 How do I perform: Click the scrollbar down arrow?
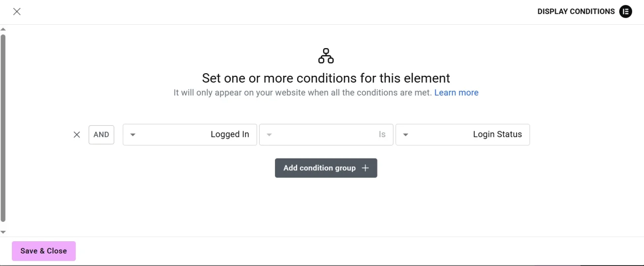coord(3,232)
